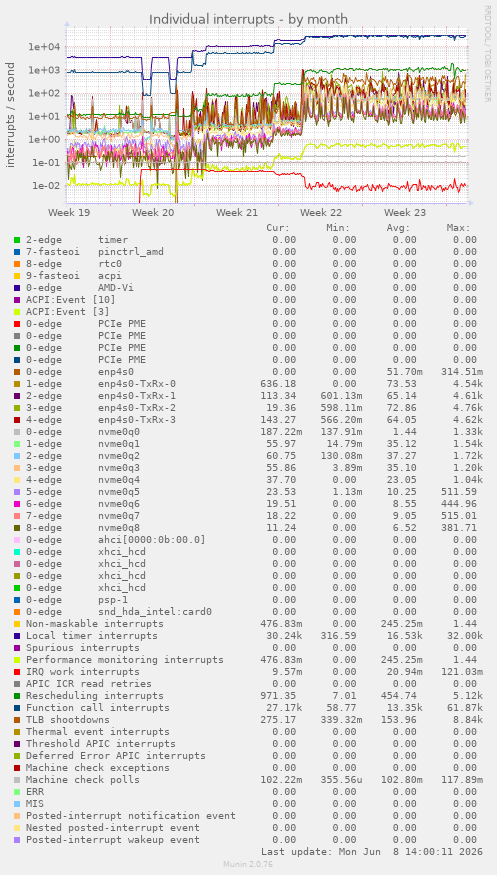Click the blue swatch beside 7-fasteoi pinctrl_amd
This screenshot has width=497, height=875.
pyautogui.click(x=17, y=252)
